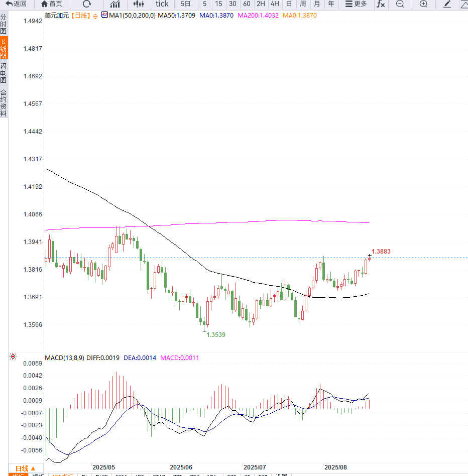This screenshot has height=476, width=468.
Task: Open the 合约资料 contract info tab
Action: [x=4, y=103]
